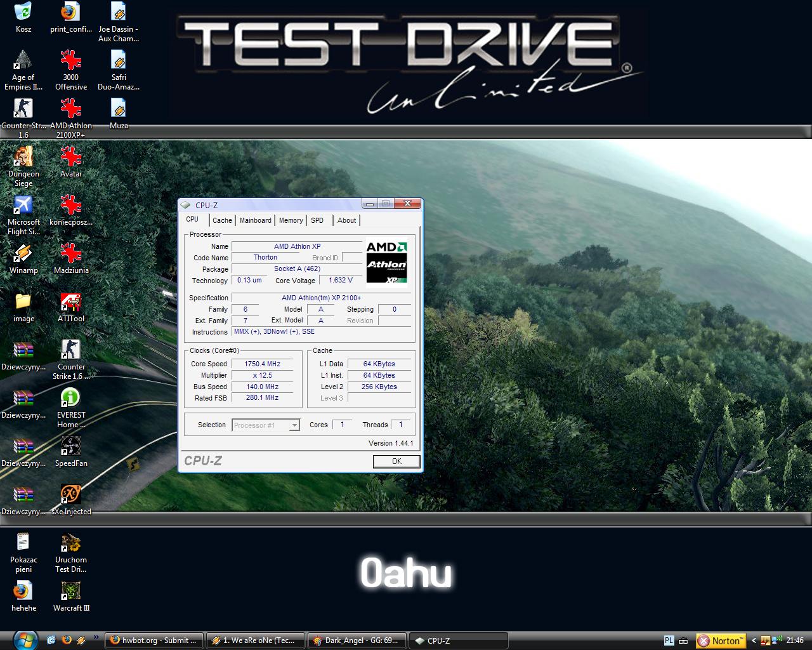Open the Muza desktop file
Image resolution: width=812 pixels, height=650 pixels.
point(119,114)
